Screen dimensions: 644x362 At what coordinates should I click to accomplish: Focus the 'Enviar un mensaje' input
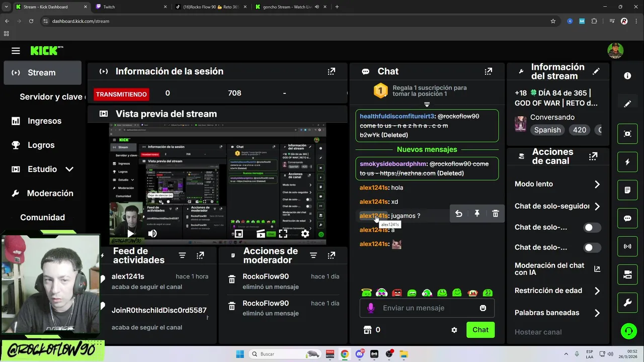(x=428, y=308)
